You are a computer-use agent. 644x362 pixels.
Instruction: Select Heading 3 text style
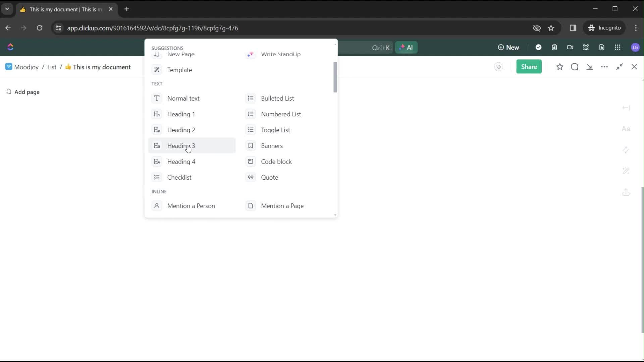point(181,145)
